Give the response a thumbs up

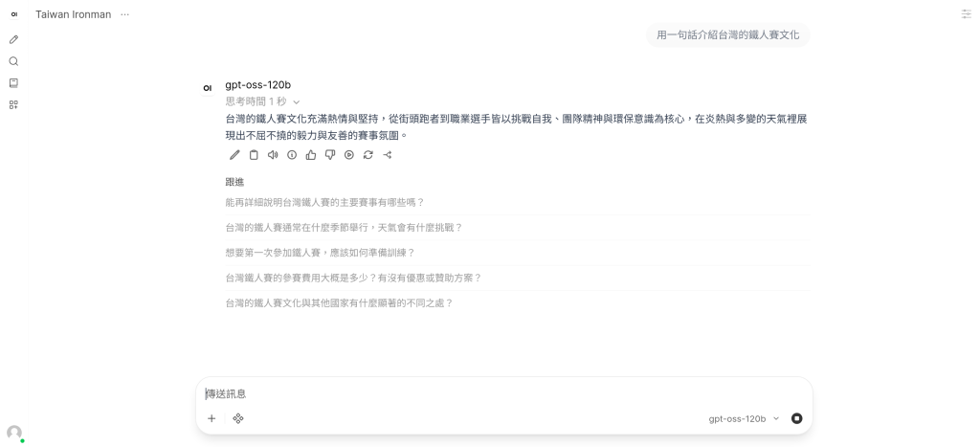pyautogui.click(x=311, y=155)
